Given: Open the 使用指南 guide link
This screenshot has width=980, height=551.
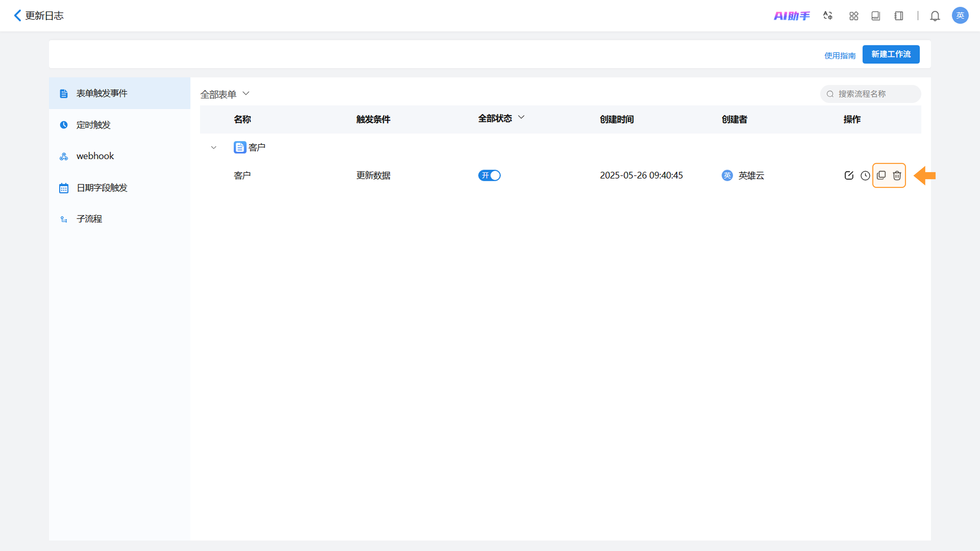Looking at the screenshot, I should click(840, 56).
